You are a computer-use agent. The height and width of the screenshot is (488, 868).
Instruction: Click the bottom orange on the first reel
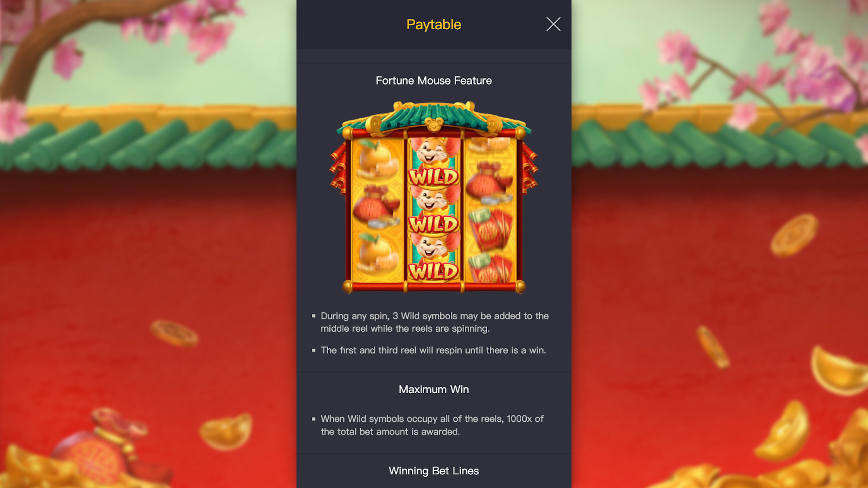coord(375,255)
